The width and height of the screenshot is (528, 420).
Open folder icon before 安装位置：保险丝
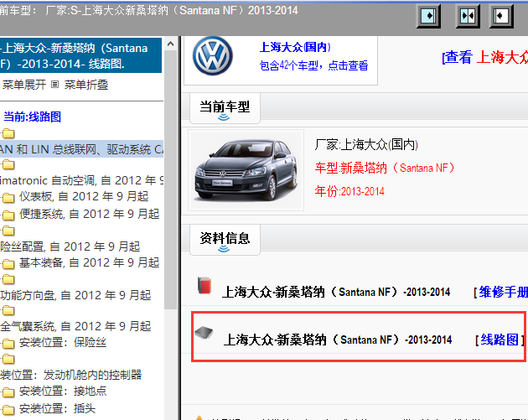coord(8,344)
